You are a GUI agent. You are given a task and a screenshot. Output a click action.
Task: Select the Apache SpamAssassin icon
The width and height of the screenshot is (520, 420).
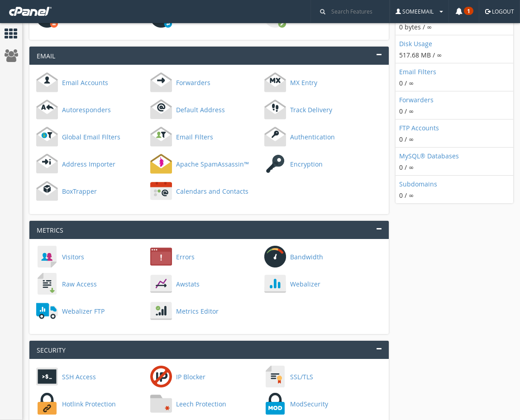click(161, 164)
